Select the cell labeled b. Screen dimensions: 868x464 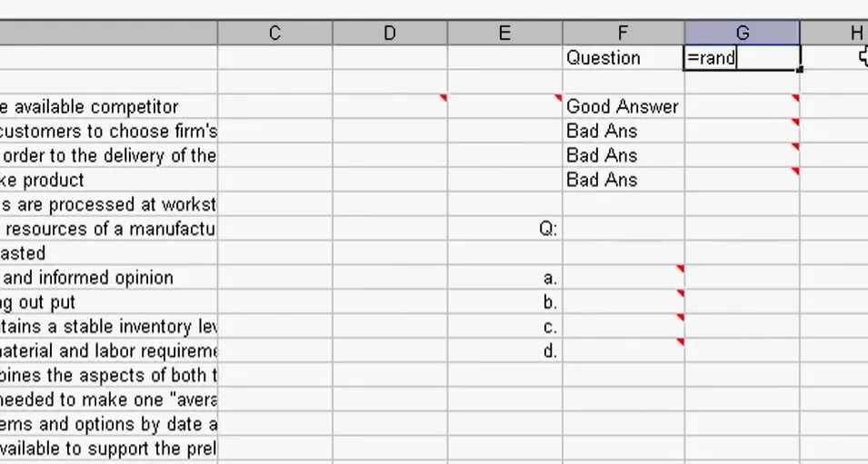click(505, 303)
